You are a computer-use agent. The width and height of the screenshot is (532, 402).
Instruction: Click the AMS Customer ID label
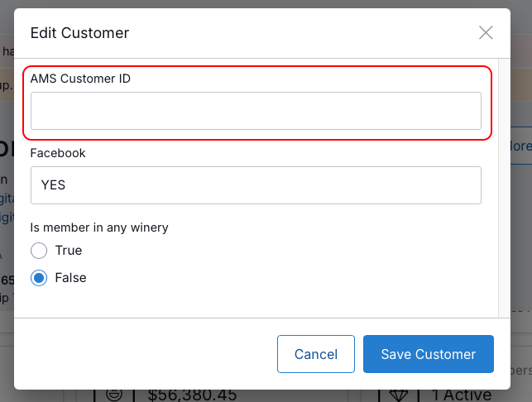80,79
